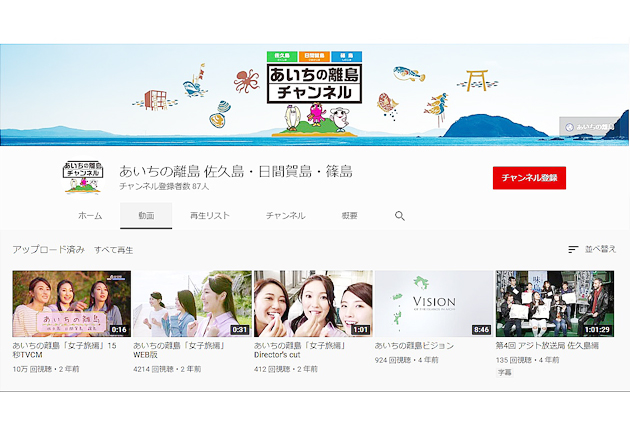Click the 412 回視聴・2 年前 text
The width and height of the screenshot is (630, 430).
(x=286, y=369)
